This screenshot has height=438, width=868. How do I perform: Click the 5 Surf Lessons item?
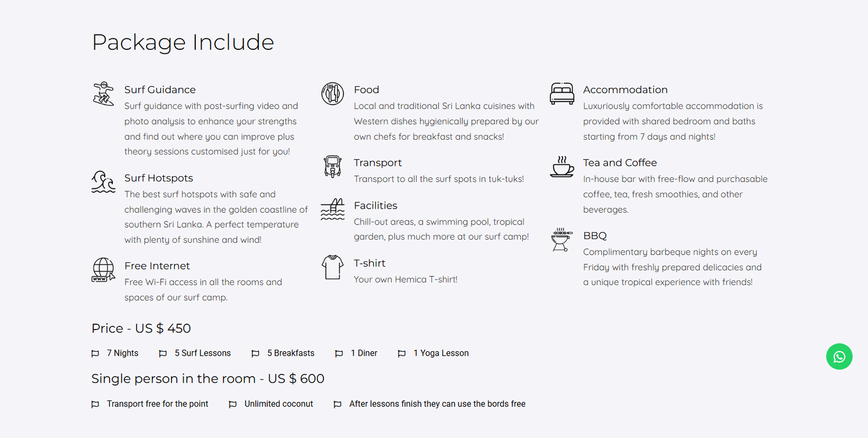click(202, 353)
